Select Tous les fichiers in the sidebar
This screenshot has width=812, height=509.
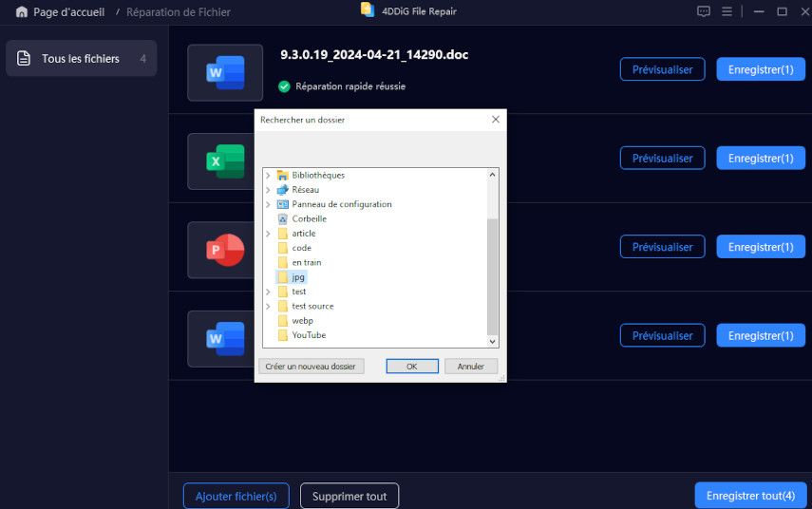tap(81, 59)
